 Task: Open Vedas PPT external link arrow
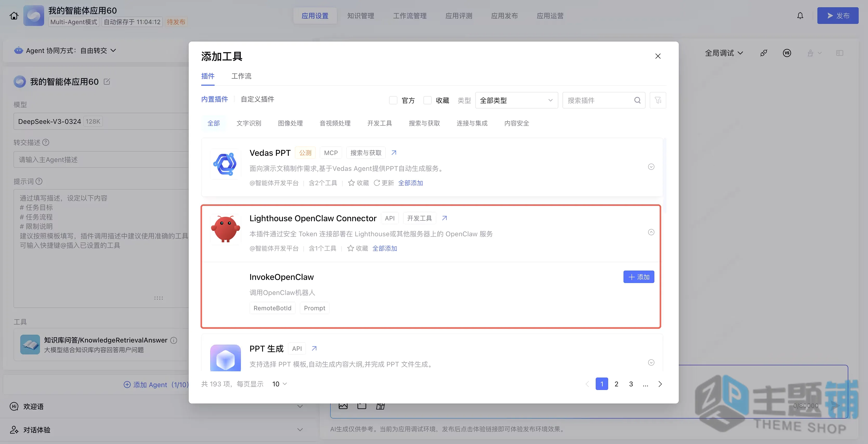(x=394, y=153)
